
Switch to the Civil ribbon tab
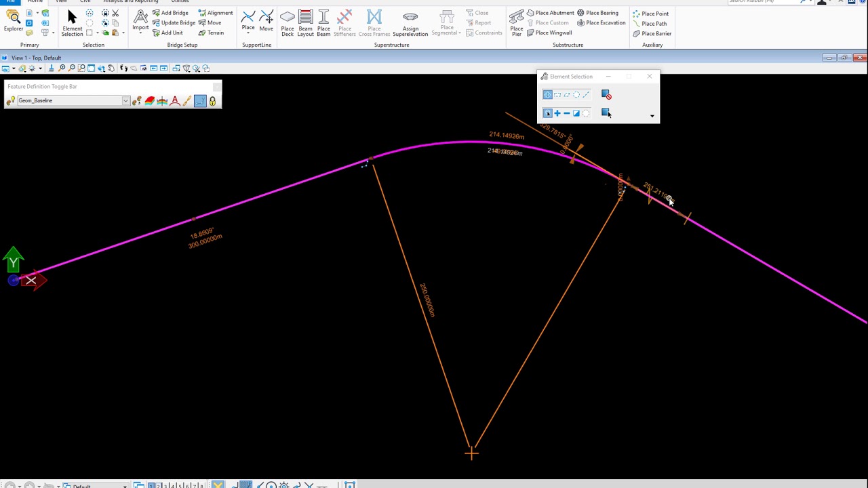click(85, 2)
